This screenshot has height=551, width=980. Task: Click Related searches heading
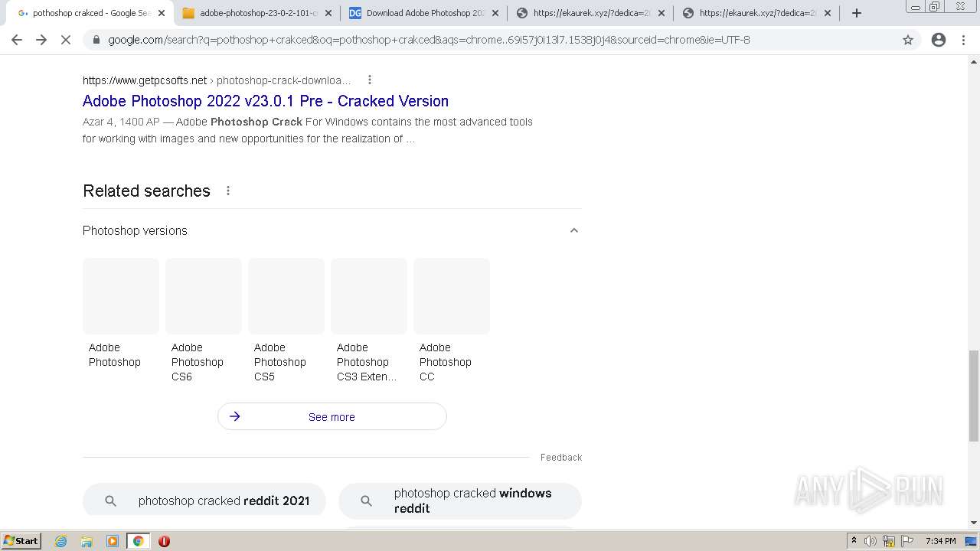[x=146, y=191]
